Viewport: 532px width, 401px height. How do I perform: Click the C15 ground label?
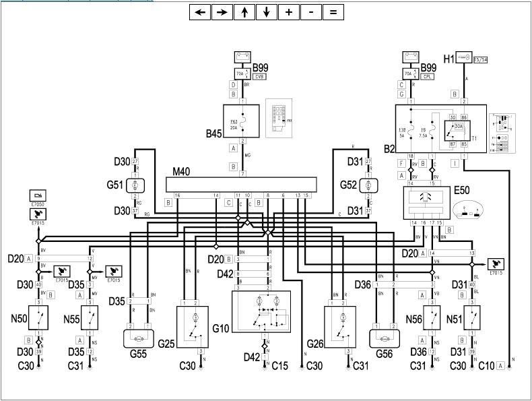[x=279, y=366]
